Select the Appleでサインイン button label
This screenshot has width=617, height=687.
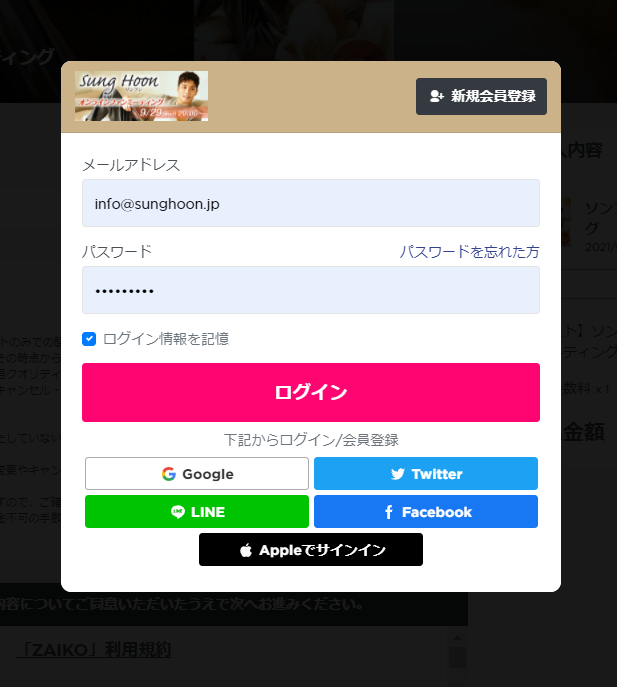[322, 550]
